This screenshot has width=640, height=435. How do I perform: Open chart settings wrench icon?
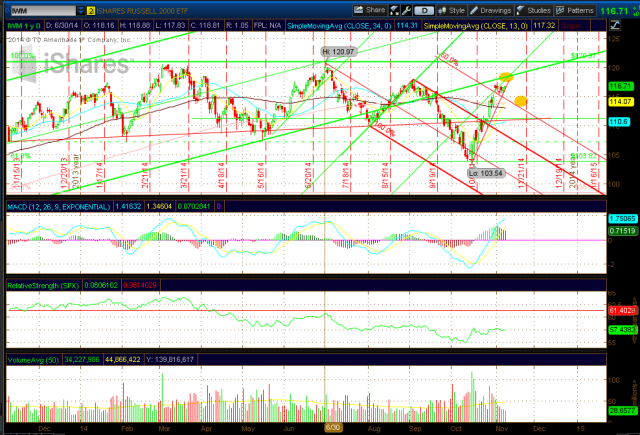[x=406, y=10]
